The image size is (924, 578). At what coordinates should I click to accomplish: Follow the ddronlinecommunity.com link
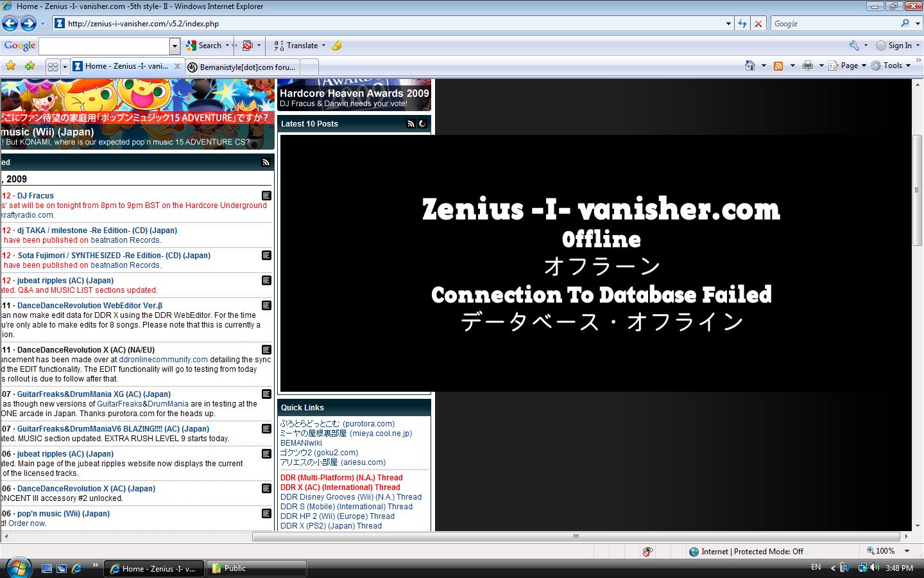pyautogui.click(x=163, y=360)
